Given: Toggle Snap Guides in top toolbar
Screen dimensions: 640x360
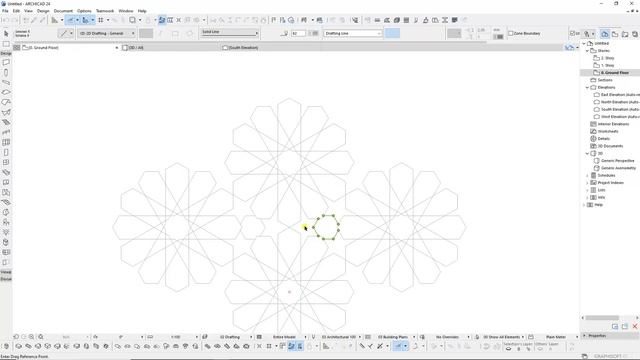Looking at the screenshot, I should tap(85, 20).
